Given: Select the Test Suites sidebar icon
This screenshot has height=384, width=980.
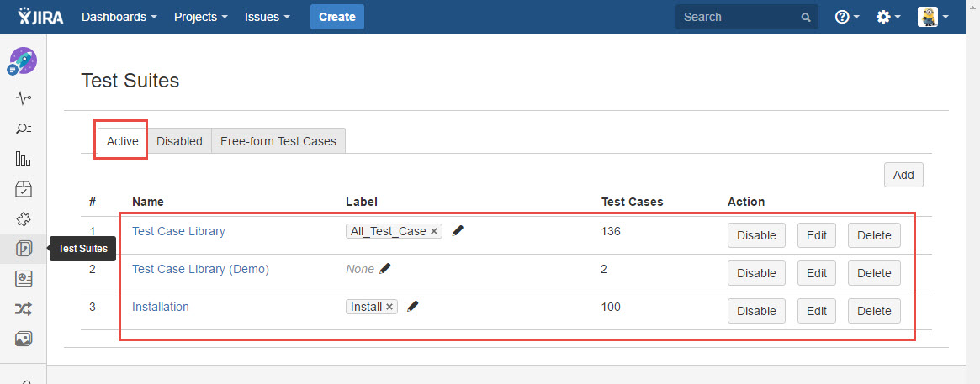Looking at the screenshot, I should coord(23,249).
